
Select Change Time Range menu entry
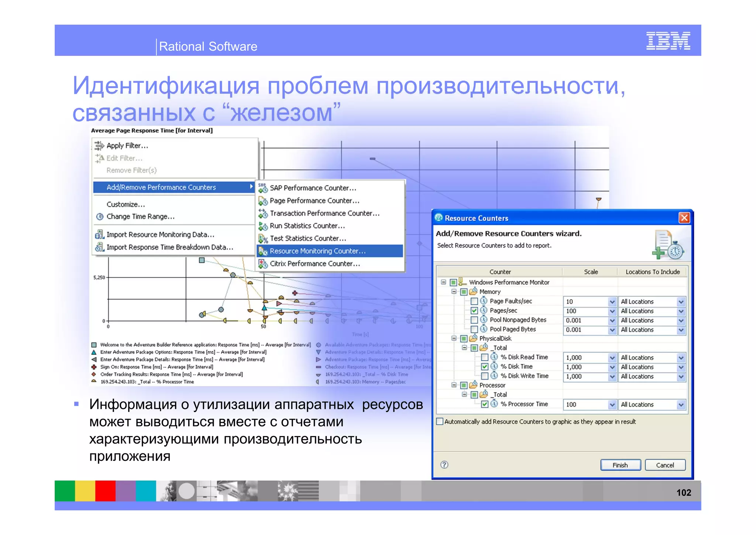[140, 217]
